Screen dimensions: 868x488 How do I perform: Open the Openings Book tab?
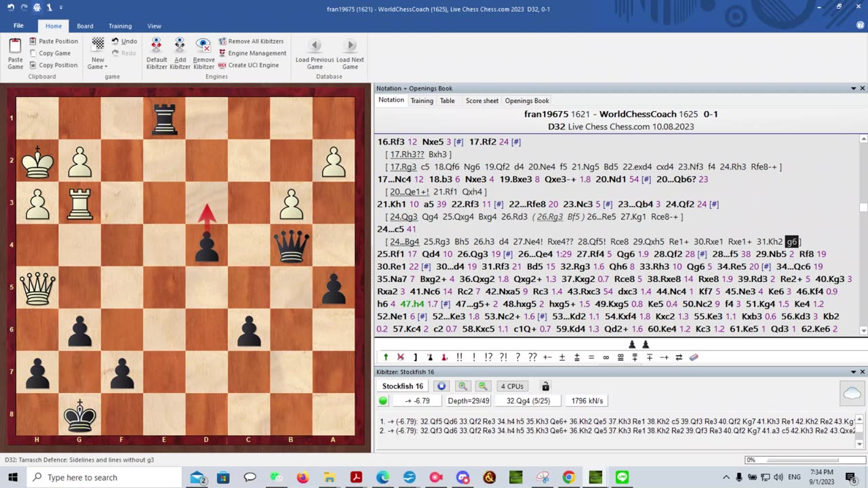527,100
